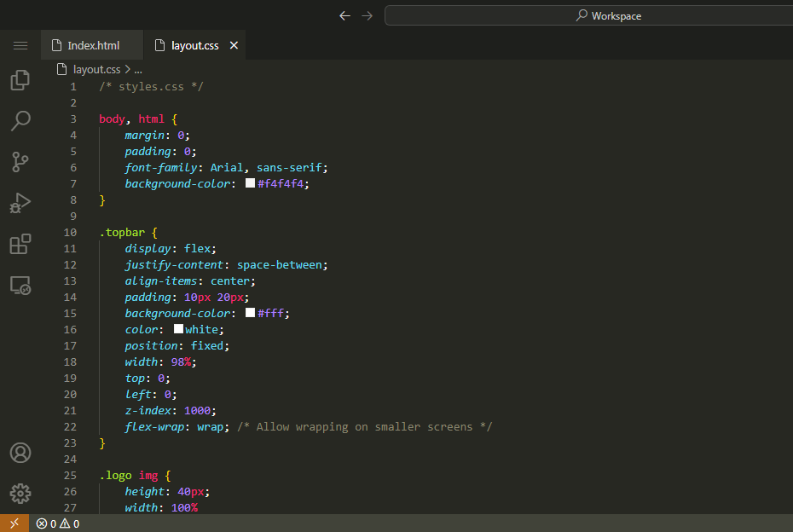Image resolution: width=793 pixels, height=532 pixels.
Task: Click the Workspace search box
Action: tap(588, 15)
